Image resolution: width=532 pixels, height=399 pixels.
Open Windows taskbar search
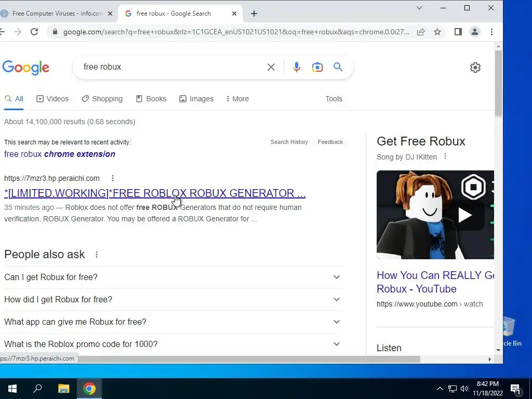pyautogui.click(x=37, y=389)
